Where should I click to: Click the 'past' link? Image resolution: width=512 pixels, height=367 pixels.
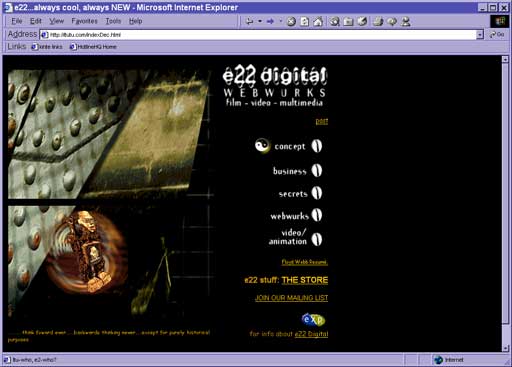click(322, 121)
